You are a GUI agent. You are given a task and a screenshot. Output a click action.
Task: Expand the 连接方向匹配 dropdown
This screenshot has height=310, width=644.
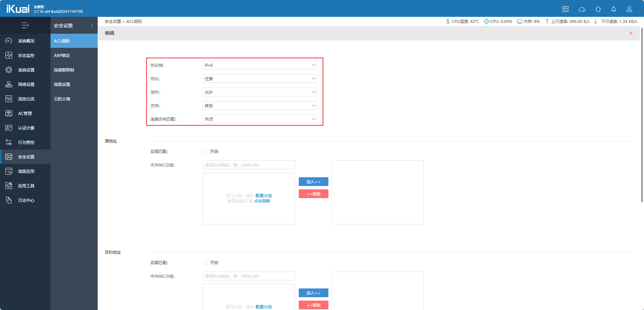click(x=260, y=119)
